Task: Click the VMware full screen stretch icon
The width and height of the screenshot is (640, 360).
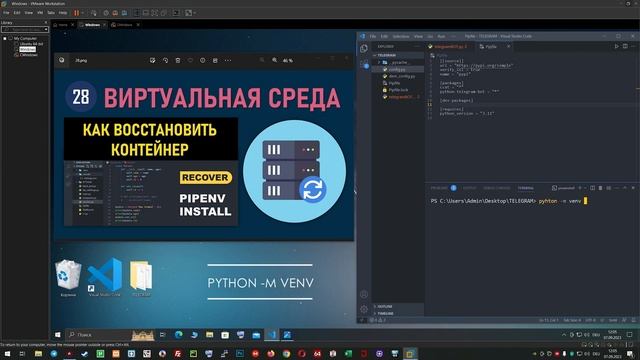Action: [x=188, y=13]
